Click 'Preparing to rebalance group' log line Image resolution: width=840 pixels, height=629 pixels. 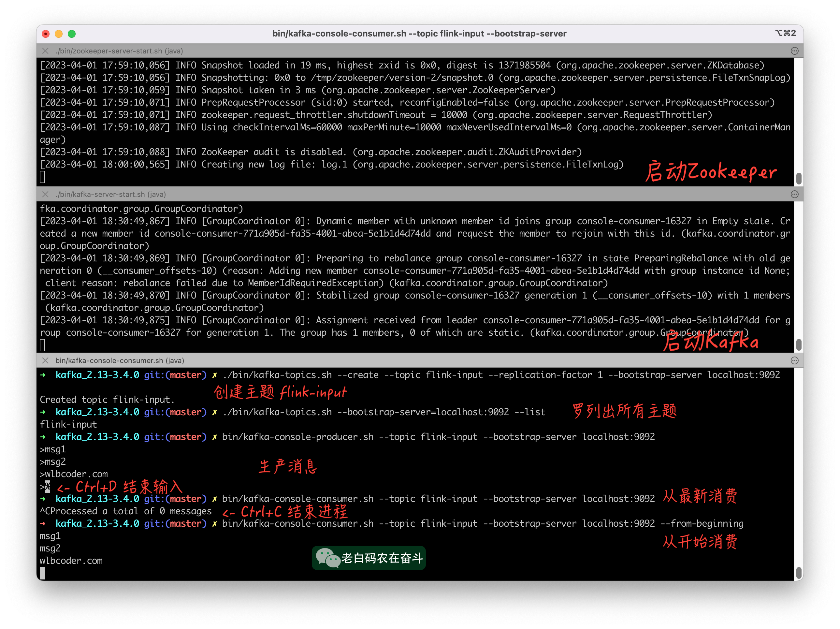point(415,271)
